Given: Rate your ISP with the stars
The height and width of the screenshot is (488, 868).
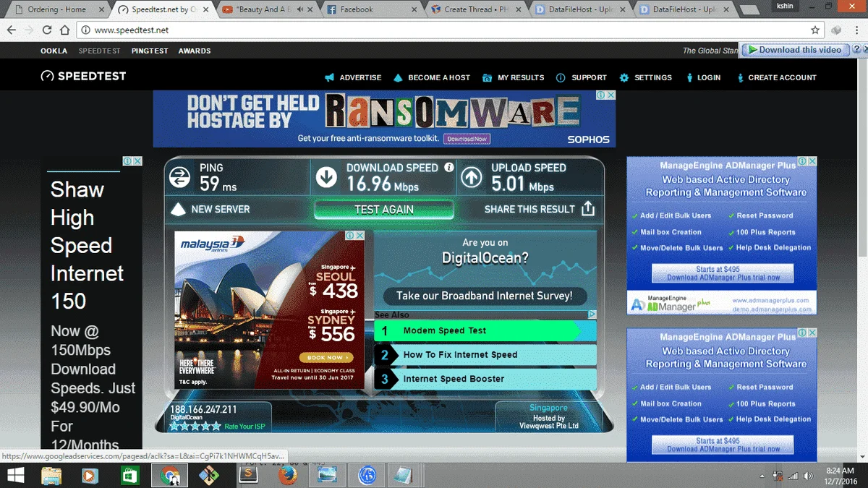Looking at the screenshot, I should click(x=195, y=427).
